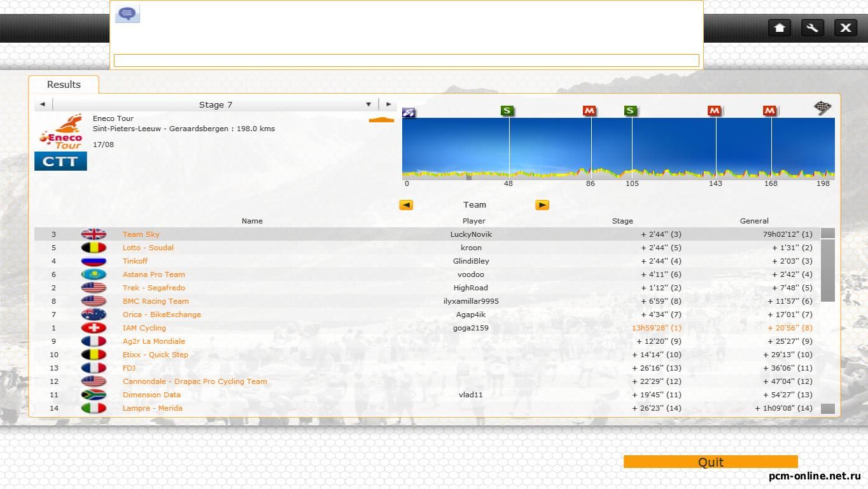868x489 pixels.
Task: Open Trek - Segafredo team link
Action: point(154,288)
